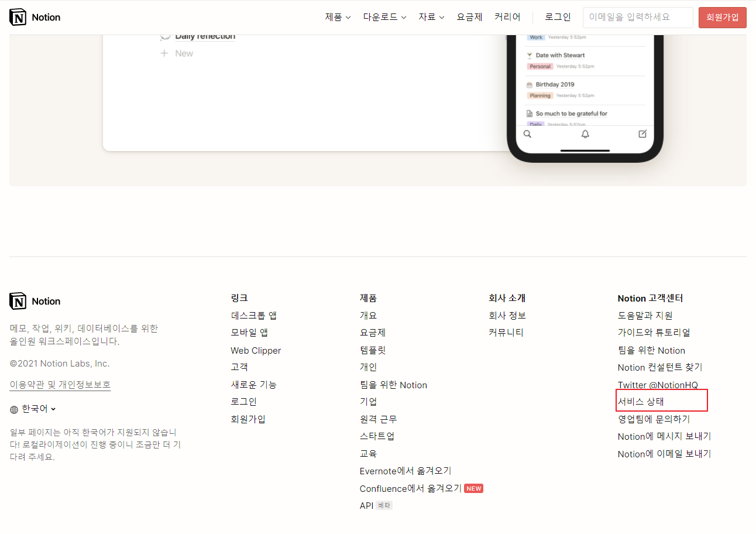Open Twitter @NotionHQ link
The width and height of the screenshot is (756, 534).
tap(658, 385)
